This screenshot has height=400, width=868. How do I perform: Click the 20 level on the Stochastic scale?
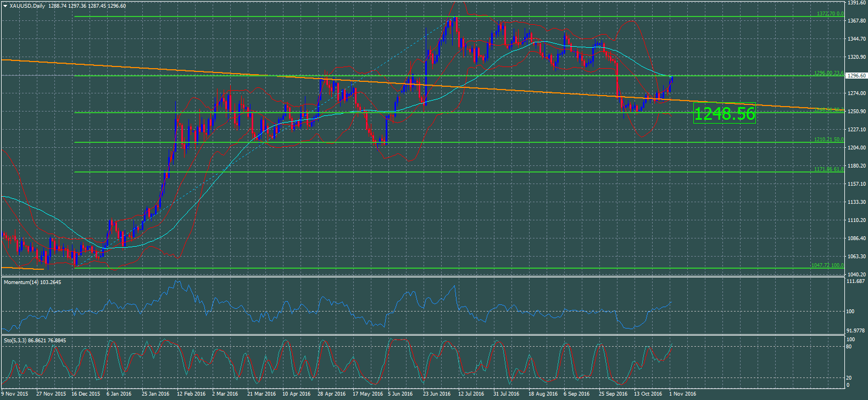point(849,378)
